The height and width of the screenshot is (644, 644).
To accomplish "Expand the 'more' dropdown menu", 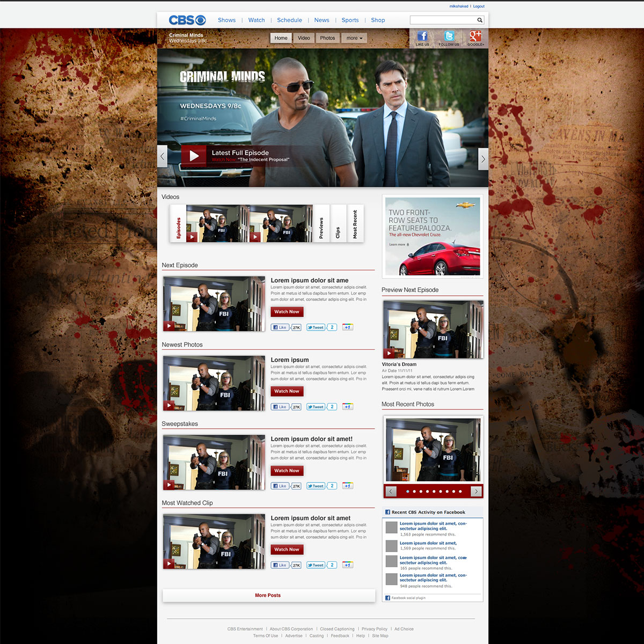I will 354,38.
